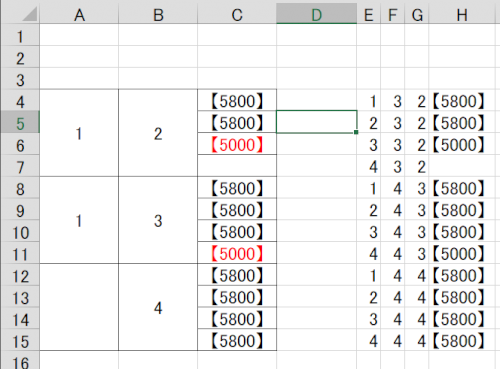Select cell E7 with value 4
This screenshot has height=369, width=500.
click(x=368, y=166)
